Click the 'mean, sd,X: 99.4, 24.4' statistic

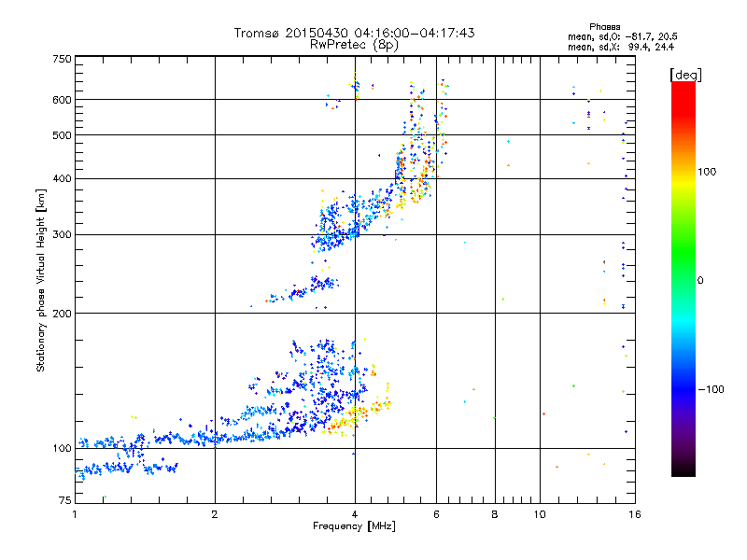coord(621,47)
